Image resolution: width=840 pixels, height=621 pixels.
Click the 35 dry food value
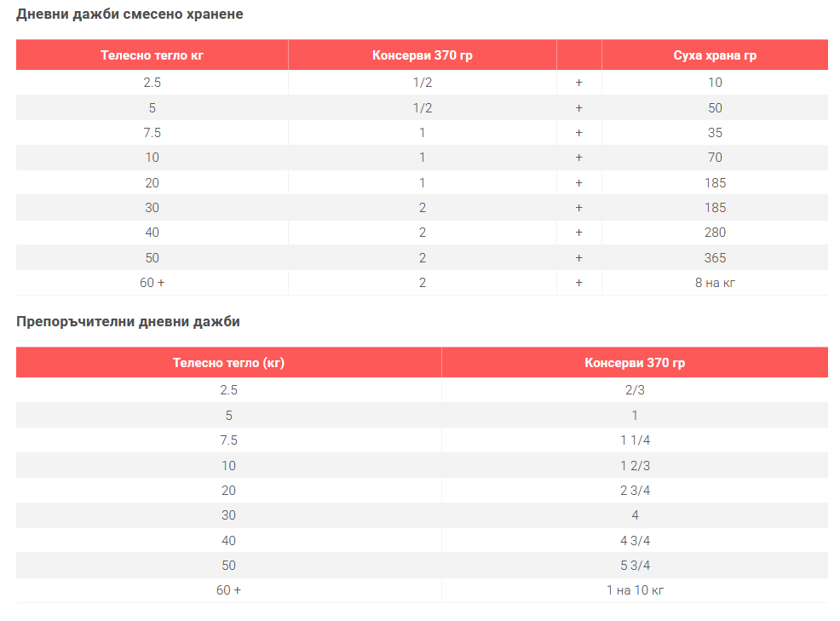[715, 133]
